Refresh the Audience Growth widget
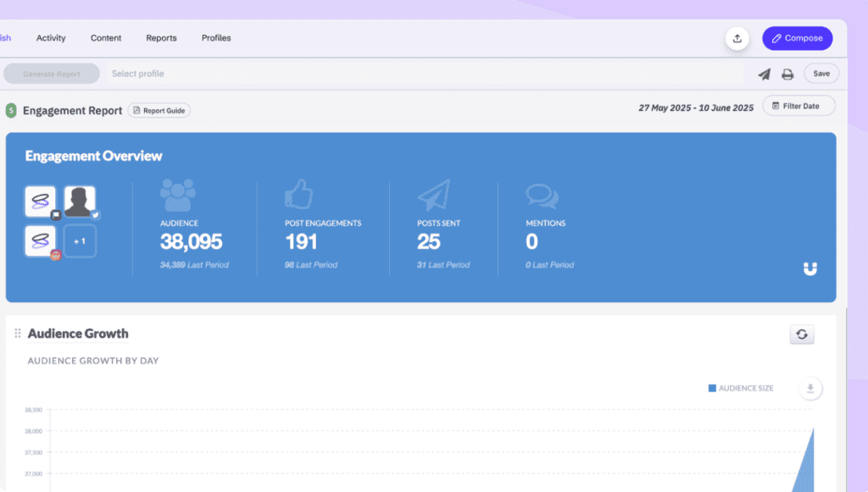The height and width of the screenshot is (492, 868). coord(801,334)
